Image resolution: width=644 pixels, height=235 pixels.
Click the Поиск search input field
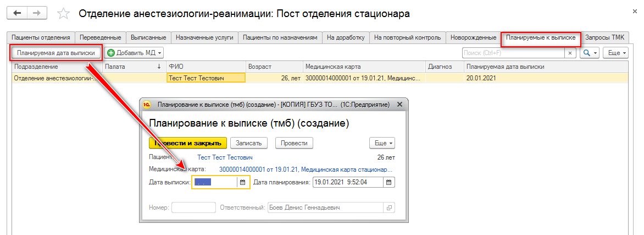click(513, 53)
